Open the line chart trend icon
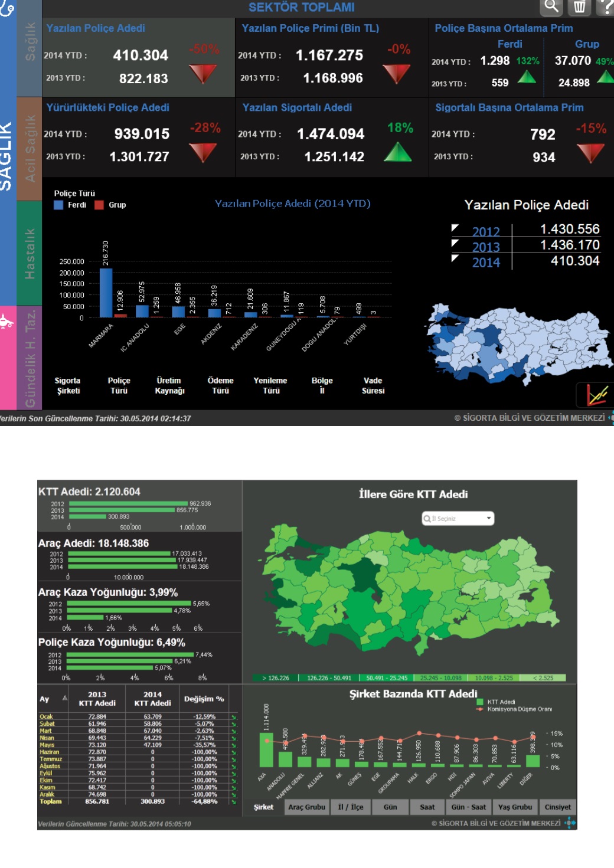Screen dimensions: 614x868 597,395
